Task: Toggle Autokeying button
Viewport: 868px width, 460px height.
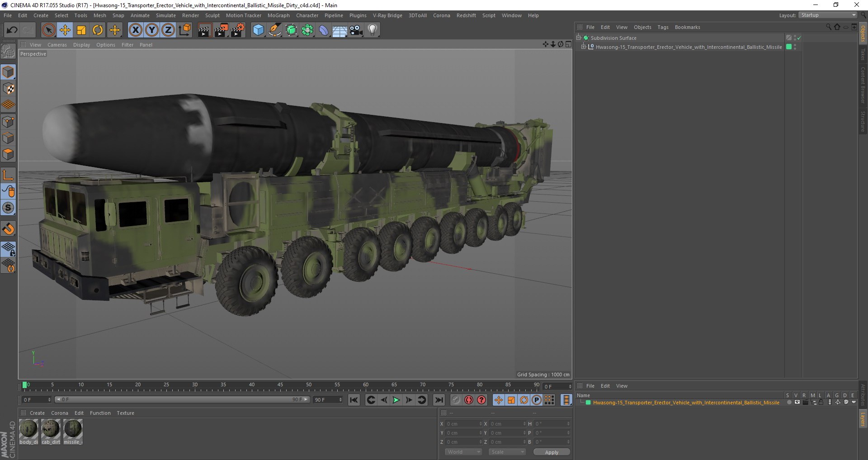Action: tap(469, 400)
